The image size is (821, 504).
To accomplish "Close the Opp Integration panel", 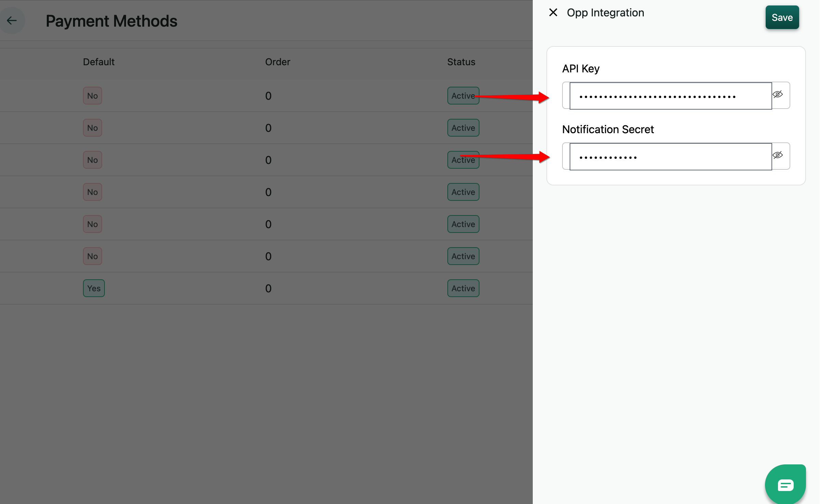I will pyautogui.click(x=553, y=13).
